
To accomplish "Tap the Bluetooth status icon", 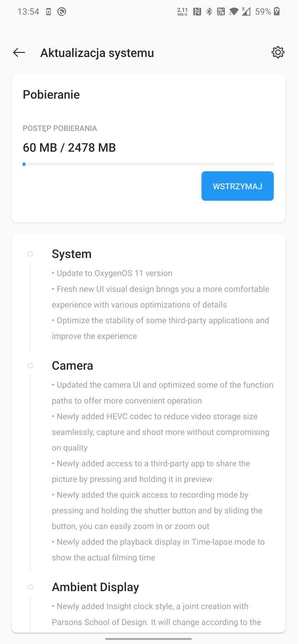I will point(209,12).
